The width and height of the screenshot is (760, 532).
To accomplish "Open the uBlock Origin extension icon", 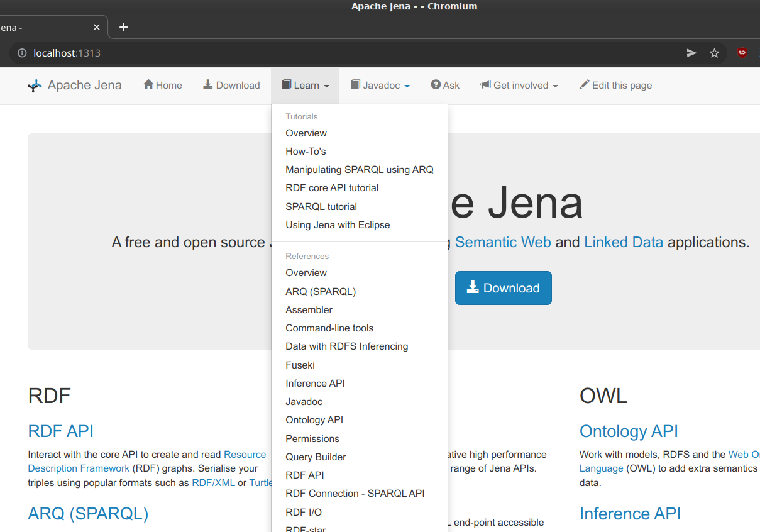I will 742,53.
